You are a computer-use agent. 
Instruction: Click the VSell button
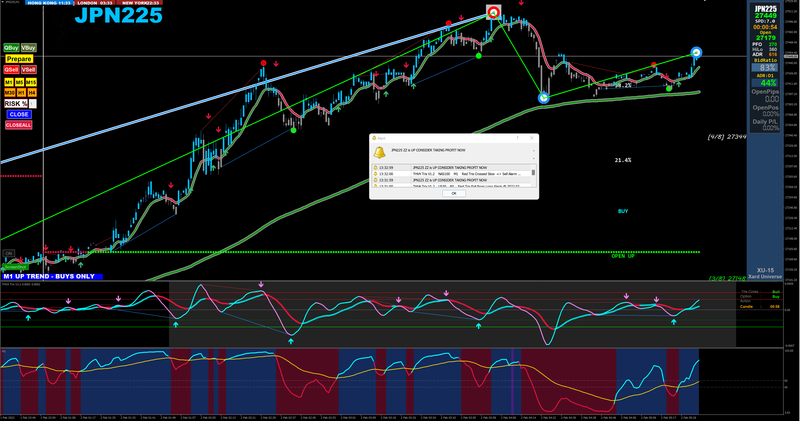point(29,69)
